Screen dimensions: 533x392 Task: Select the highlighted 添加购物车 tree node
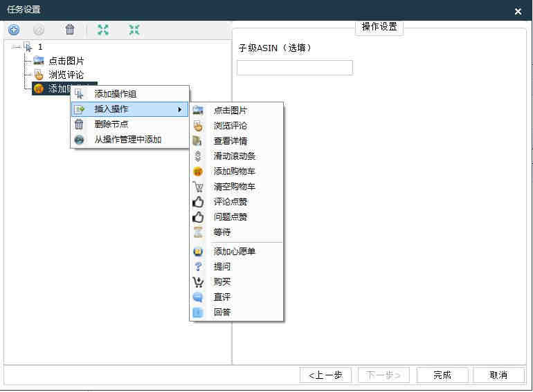pyautogui.click(x=64, y=88)
